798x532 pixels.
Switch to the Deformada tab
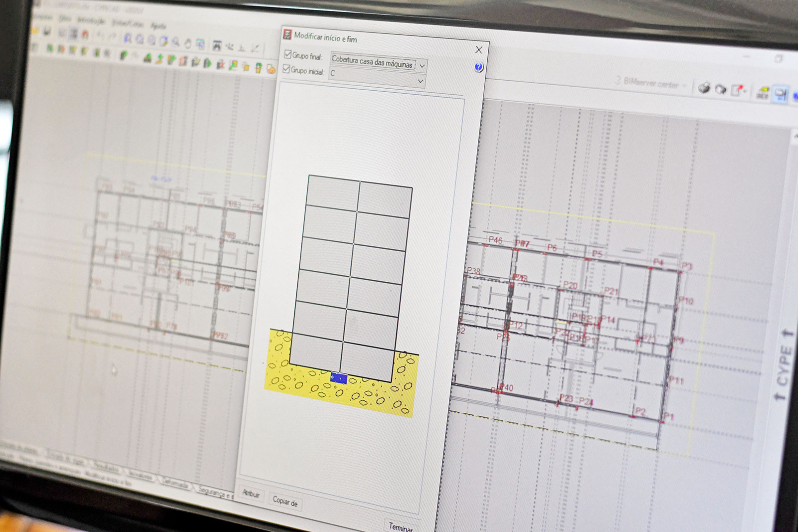[175, 483]
